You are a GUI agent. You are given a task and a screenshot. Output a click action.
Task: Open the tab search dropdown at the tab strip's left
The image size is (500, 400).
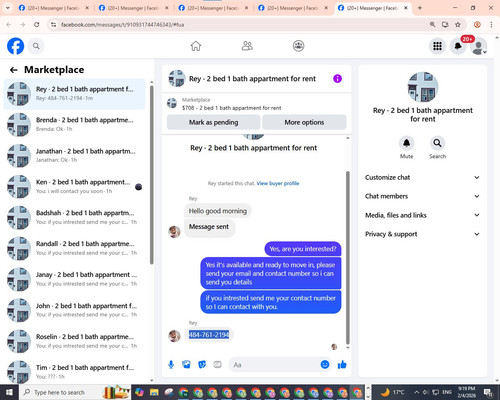(x=7, y=8)
